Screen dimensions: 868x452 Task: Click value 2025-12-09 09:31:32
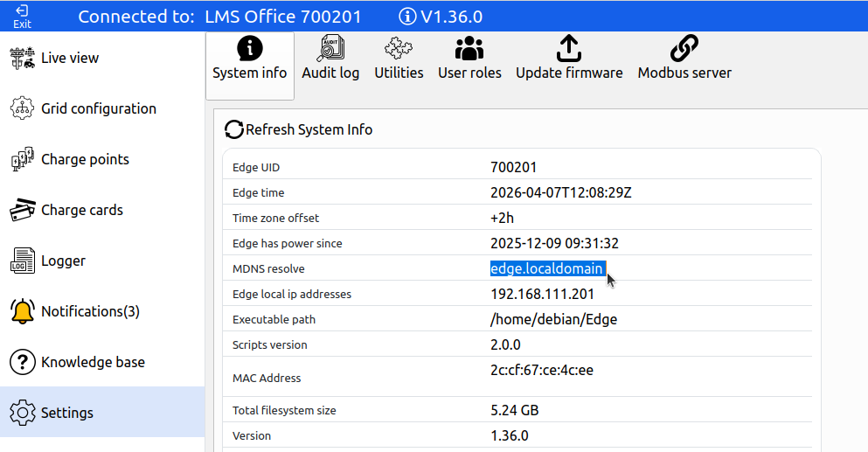click(554, 244)
